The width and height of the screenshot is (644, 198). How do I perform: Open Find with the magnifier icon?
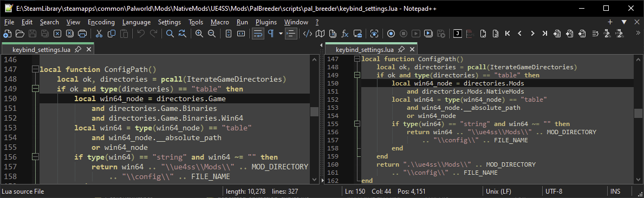pyautogui.click(x=170, y=34)
